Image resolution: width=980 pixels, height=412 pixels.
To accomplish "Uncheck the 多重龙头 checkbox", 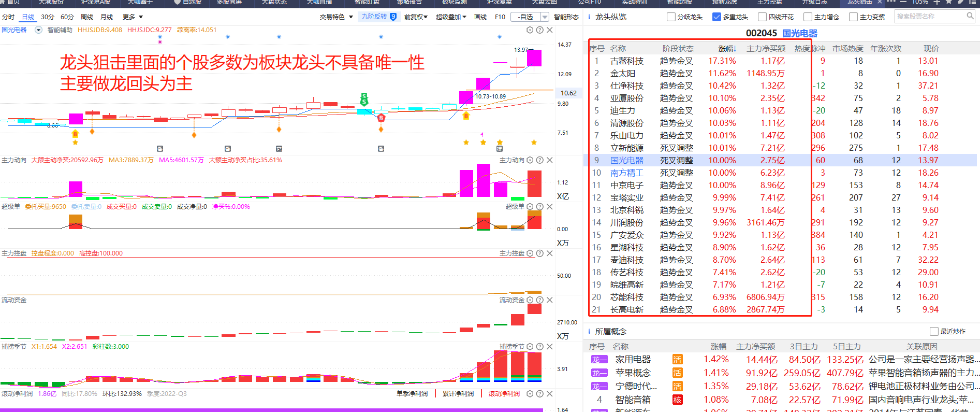I will (x=716, y=17).
